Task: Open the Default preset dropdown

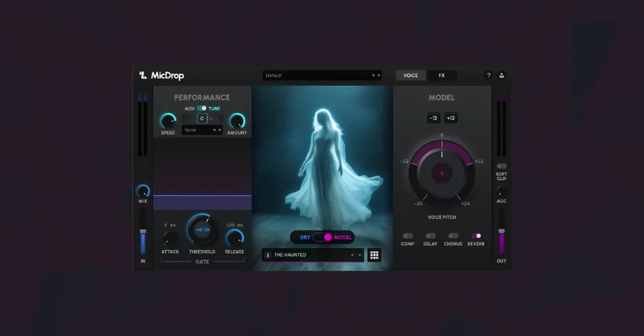Action: 322,76
